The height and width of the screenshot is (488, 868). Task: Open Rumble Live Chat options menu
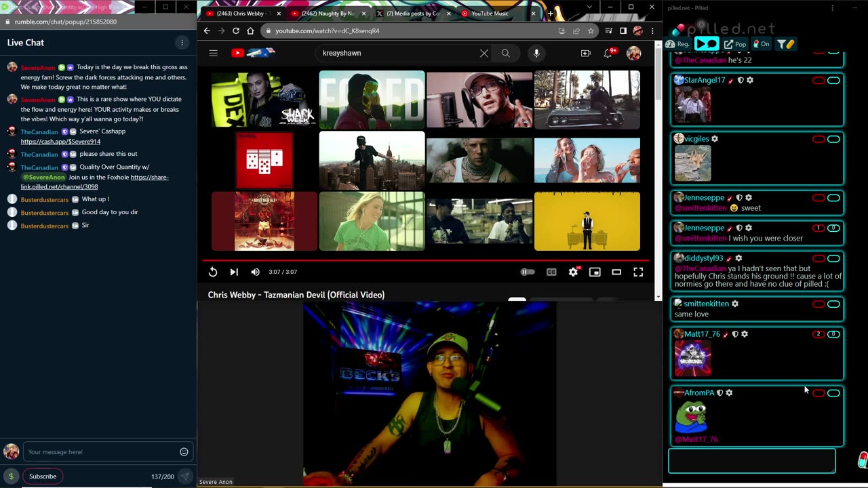pyautogui.click(x=182, y=43)
